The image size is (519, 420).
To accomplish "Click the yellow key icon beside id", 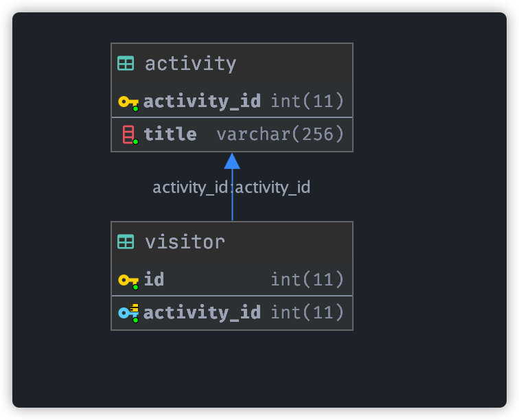I will tap(128, 281).
